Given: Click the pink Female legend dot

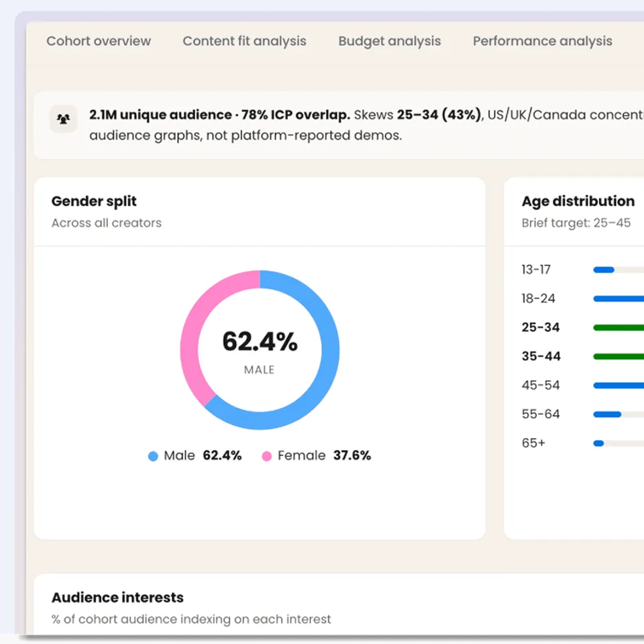Looking at the screenshot, I should [266, 456].
